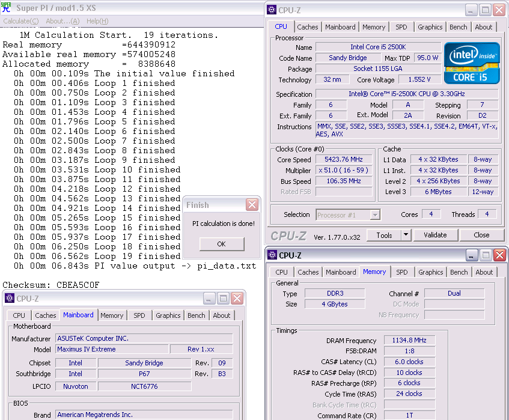Screen dimensions: 509x420
Task: Click the CPU-Z icon in Memory window title bar
Action: pyautogui.click(x=272, y=255)
